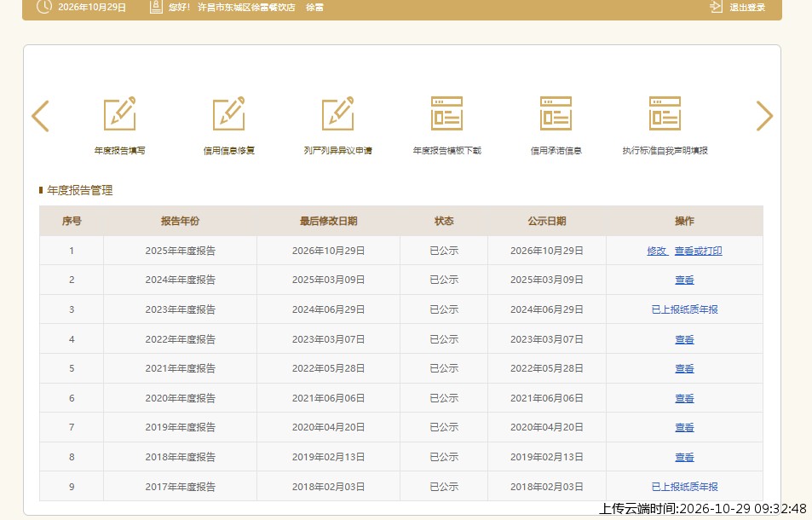Click the 已公示 status in the 2020年年度报告 row
This screenshot has width=812, height=520.
click(x=444, y=398)
